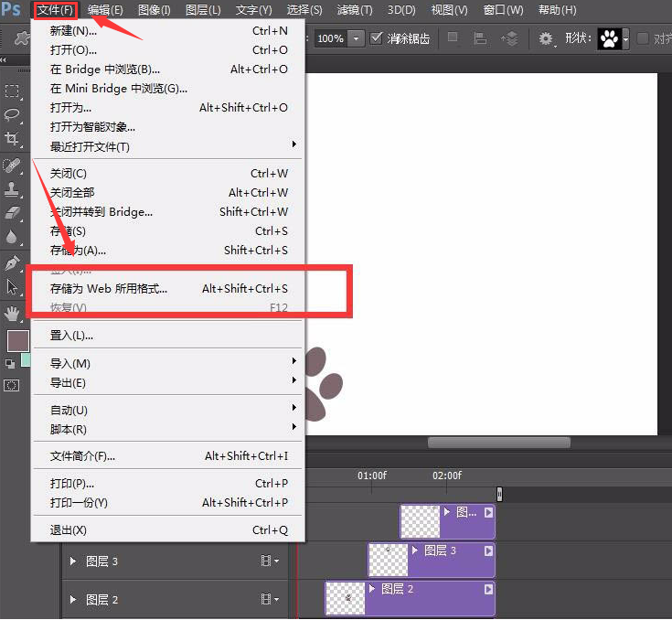This screenshot has width=672, height=620.
Task: Select the Clone Stamp tool
Action: tap(12, 189)
